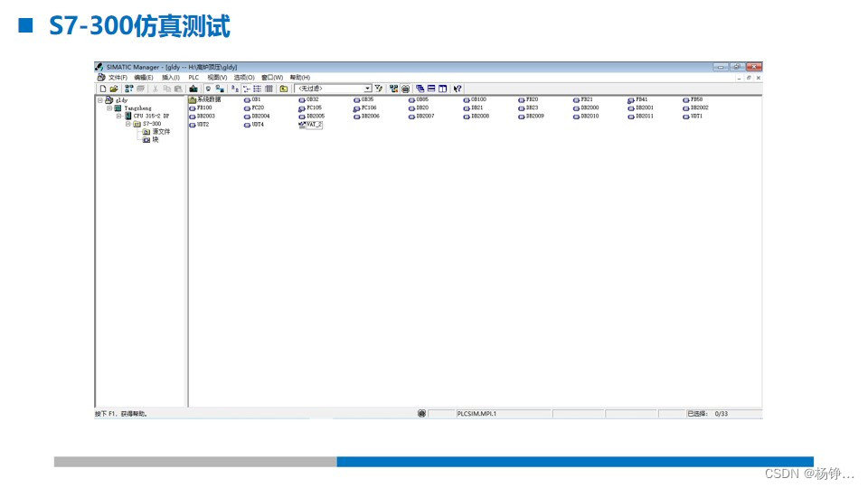Click the Tile windows vertically icon
The width and height of the screenshot is (868, 488).
point(442,89)
